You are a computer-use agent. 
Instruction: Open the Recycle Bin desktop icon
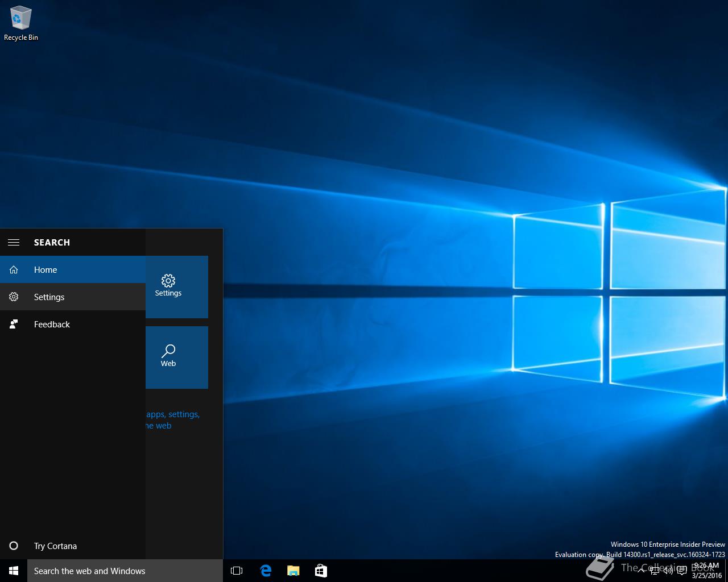[21, 24]
